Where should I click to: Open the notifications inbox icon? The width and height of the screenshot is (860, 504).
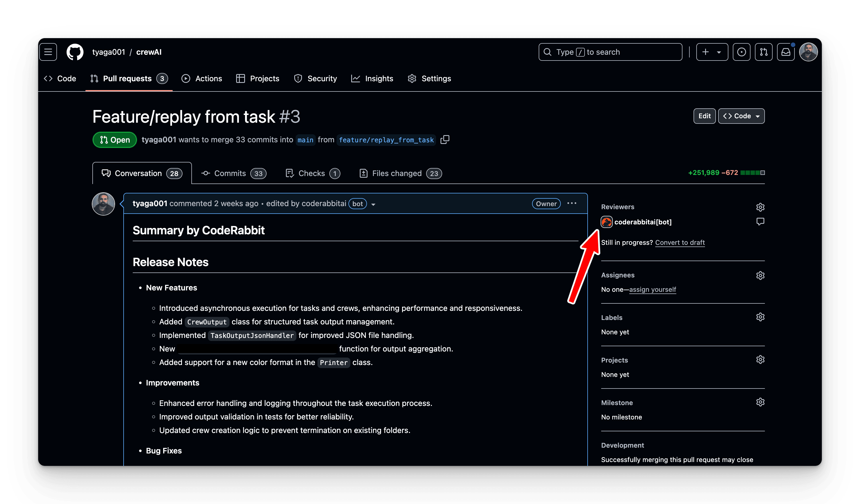point(786,52)
